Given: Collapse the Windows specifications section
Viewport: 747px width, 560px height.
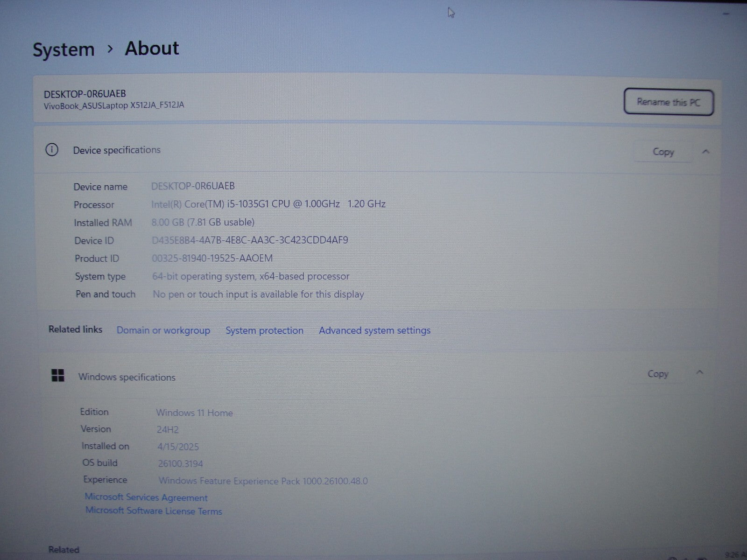Looking at the screenshot, I should pos(699,372).
